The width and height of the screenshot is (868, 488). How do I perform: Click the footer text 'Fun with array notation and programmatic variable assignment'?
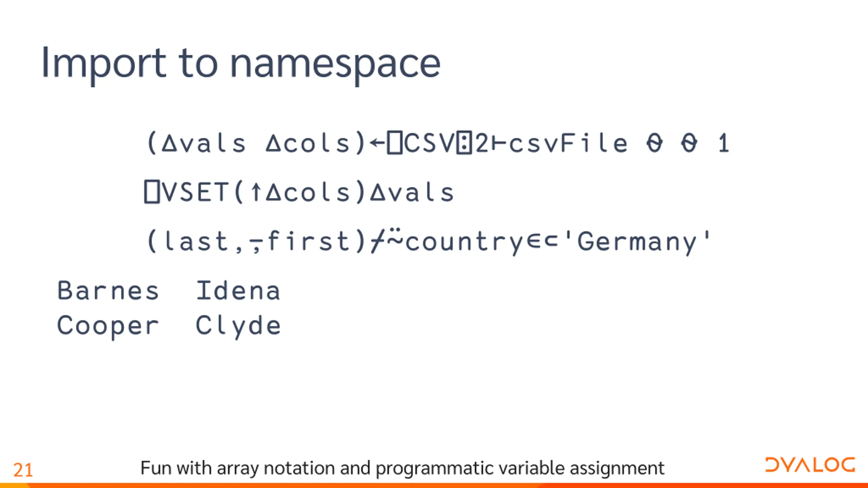coord(402,469)
